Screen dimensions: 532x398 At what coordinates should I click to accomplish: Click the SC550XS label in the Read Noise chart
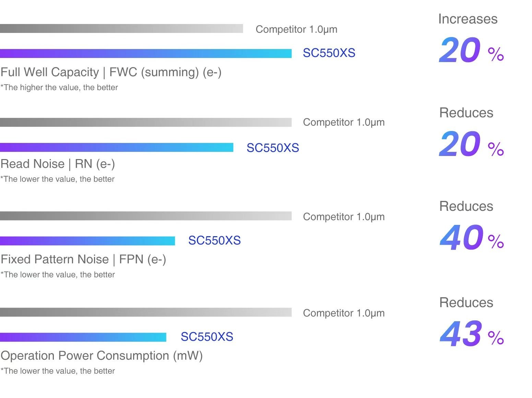[273, 148]
